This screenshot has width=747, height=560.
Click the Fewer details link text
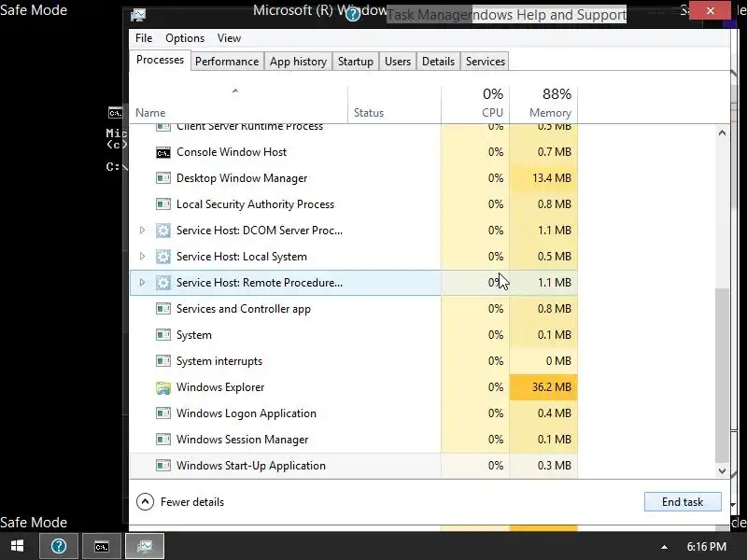point(192,502)
